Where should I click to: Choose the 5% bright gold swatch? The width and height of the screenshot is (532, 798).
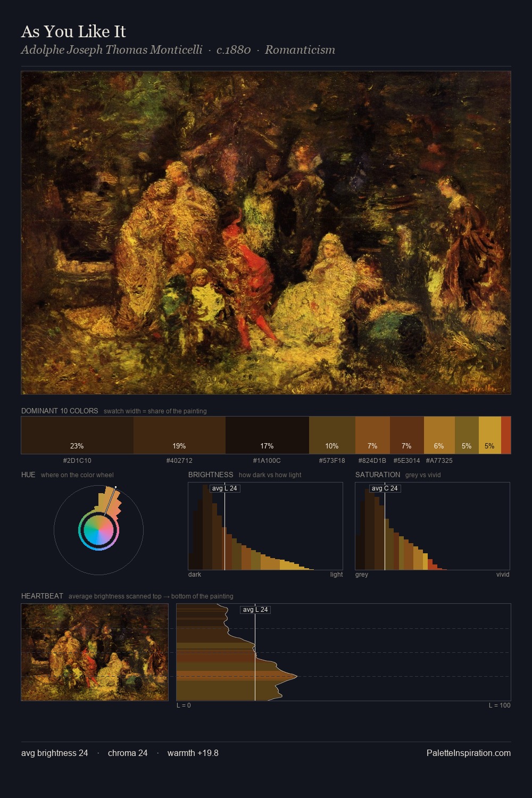click(x=490, y=435)
